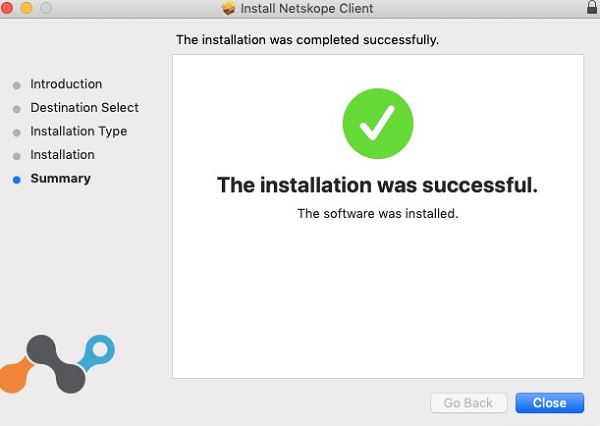Click the gray zoom window button
Screen dimensions: 600x426
click(46, 9)
